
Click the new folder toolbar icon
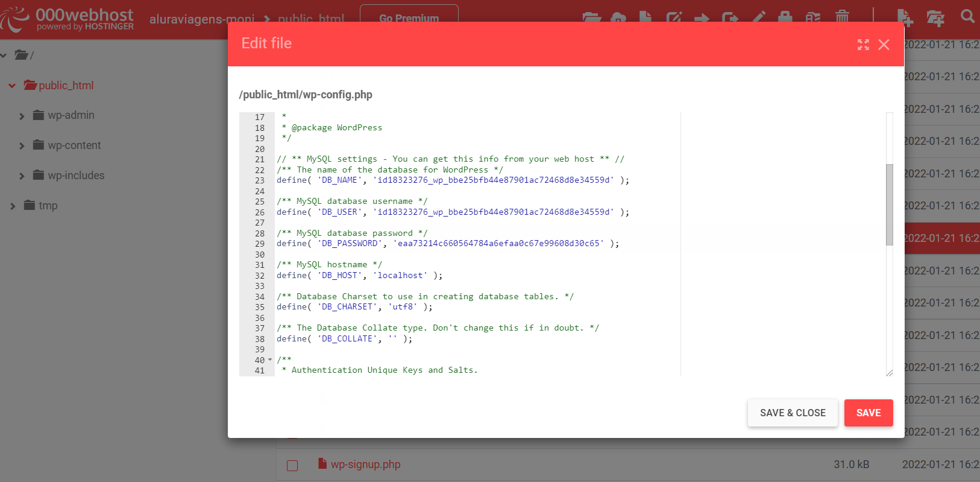(935, 18)
